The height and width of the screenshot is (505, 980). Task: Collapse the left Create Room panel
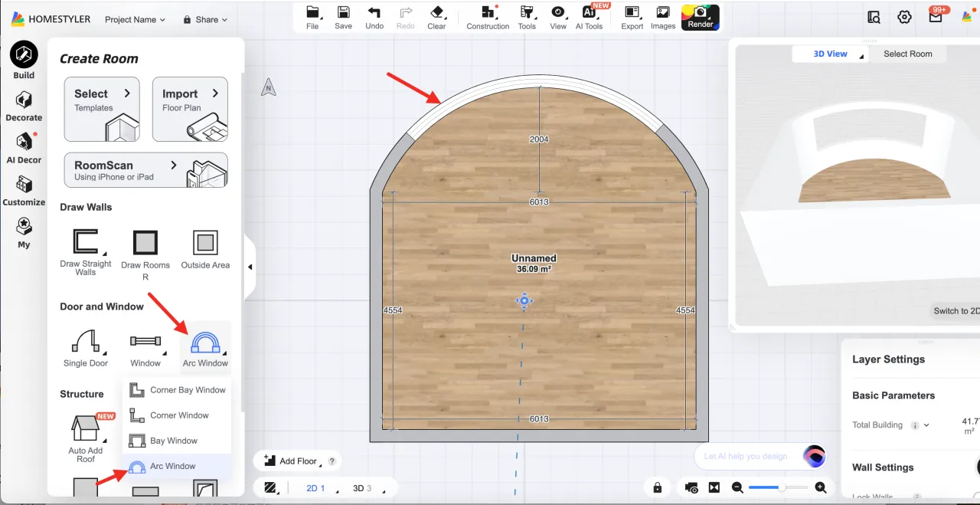[250, 267]
